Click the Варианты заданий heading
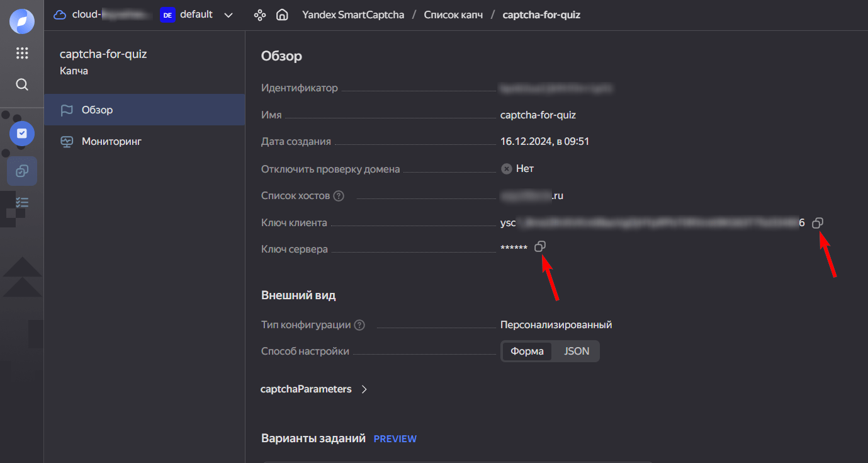The image size is (868, 463). click(313, 438)
